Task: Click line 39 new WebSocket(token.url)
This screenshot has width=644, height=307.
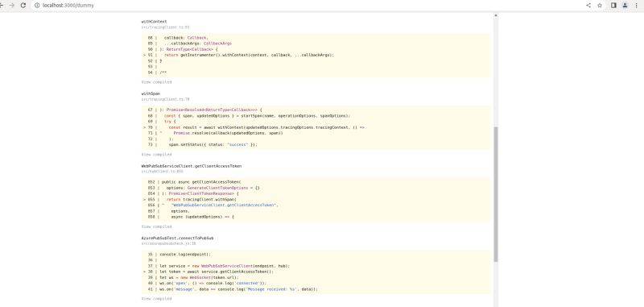Action: tap(199, 277)
